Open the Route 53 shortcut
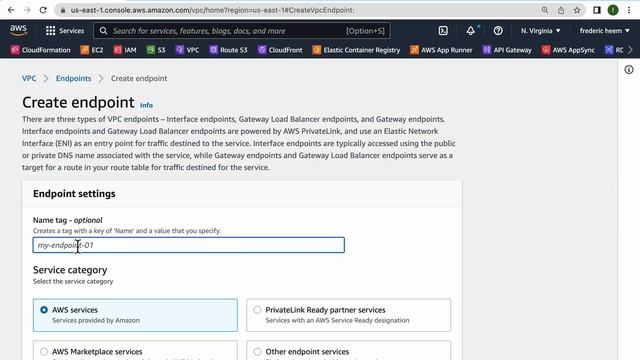Image resolution: width=640 pixels, height=360 pixels. pos(228,50)
